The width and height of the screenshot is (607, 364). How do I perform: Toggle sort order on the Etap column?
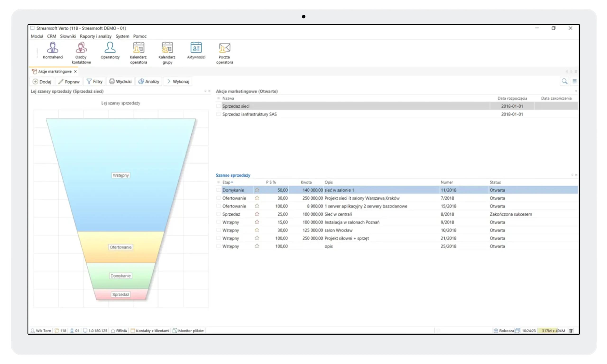[227, 182]
